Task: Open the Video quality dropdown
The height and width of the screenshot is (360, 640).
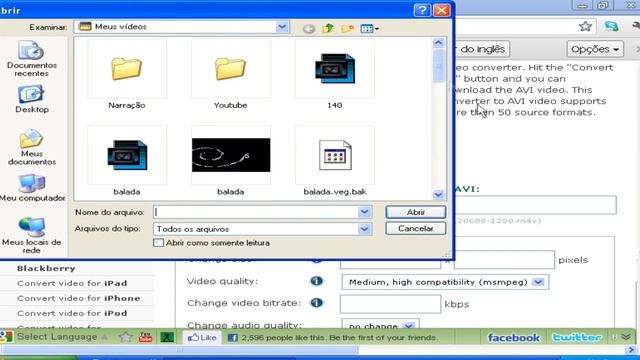Action: [x=445, y=282]
